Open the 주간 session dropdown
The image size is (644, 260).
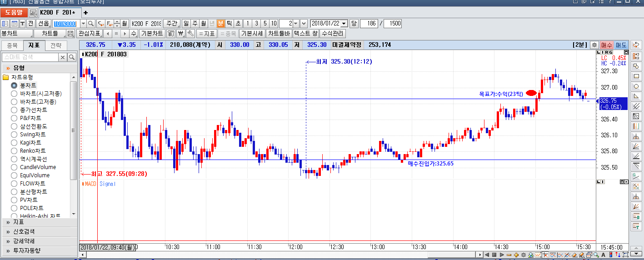(x=172, y=23)
